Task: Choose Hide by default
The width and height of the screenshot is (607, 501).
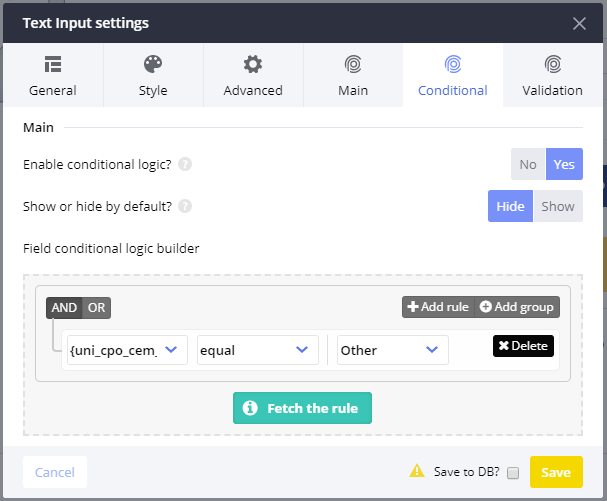Action: coord(510,206)
